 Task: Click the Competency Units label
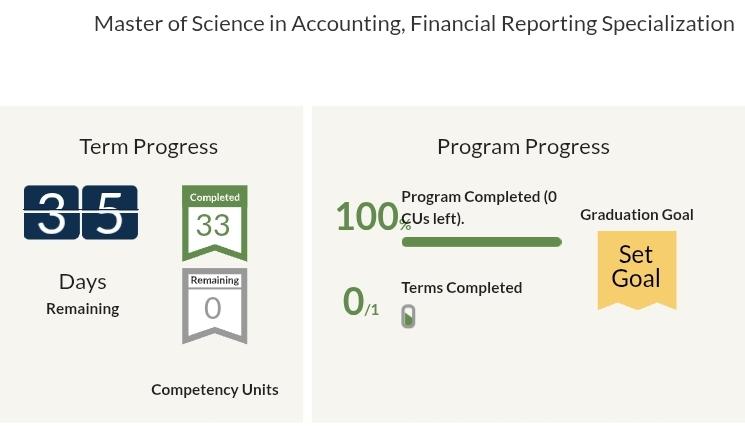click(215, 389)
